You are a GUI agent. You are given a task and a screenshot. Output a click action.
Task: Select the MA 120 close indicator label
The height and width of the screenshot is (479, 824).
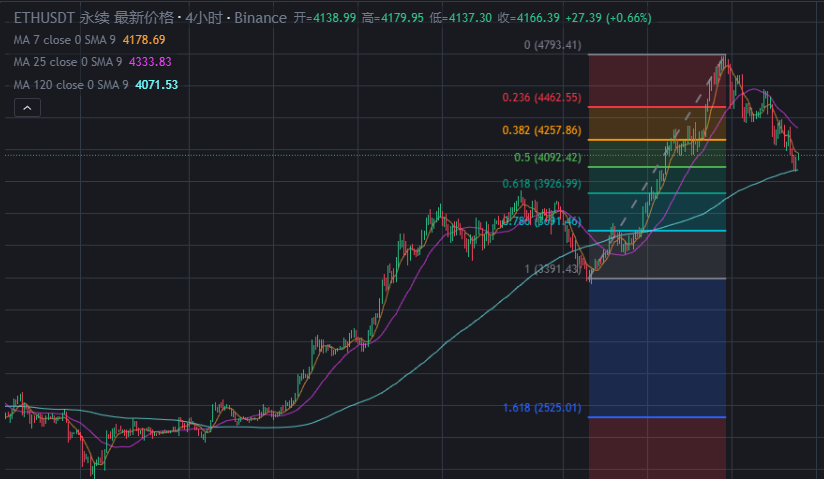tap(71, 85)
